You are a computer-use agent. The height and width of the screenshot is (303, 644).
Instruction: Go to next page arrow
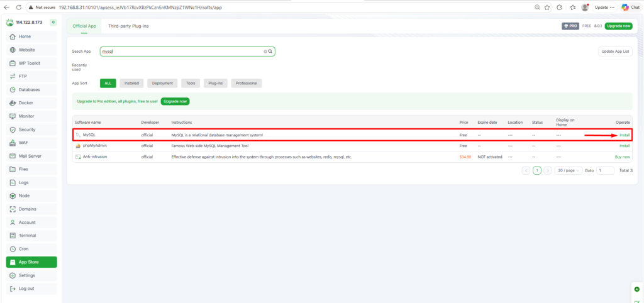click(548, 170)
